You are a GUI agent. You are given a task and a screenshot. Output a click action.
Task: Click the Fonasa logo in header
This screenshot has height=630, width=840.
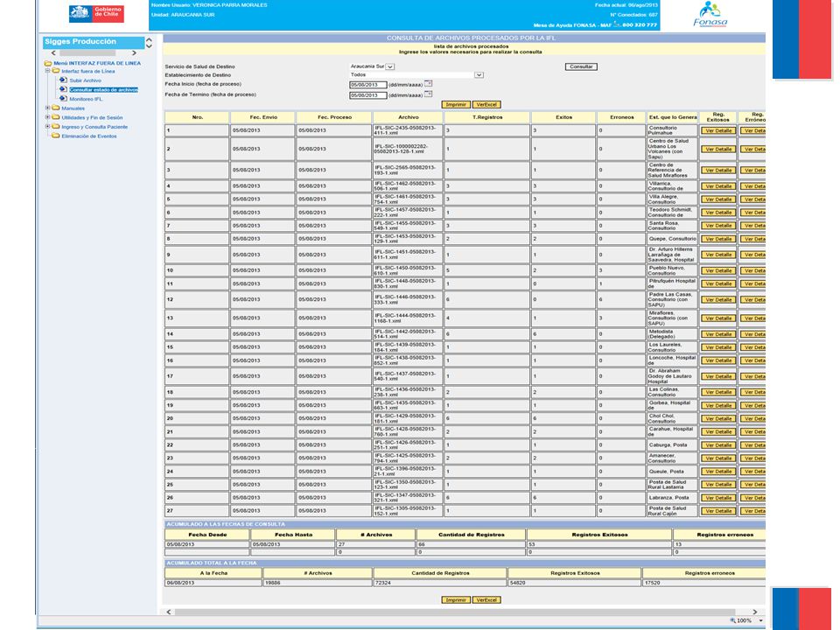click(710, 15)
